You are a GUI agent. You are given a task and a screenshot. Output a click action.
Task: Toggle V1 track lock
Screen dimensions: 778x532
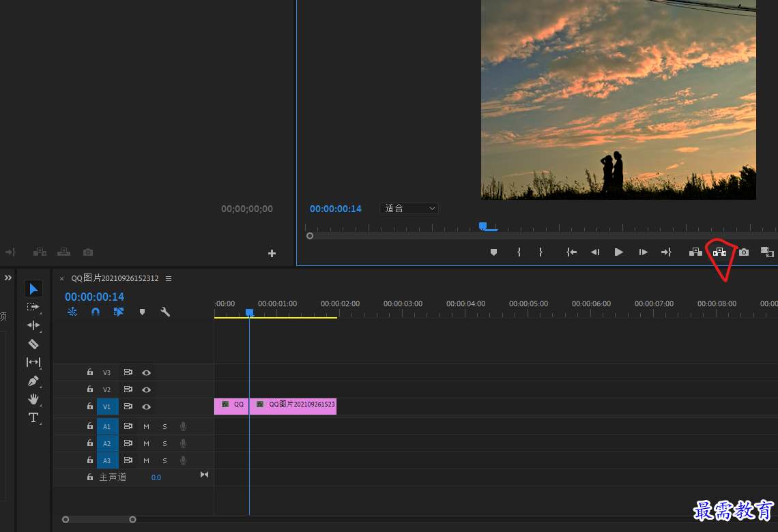[90, 406]
